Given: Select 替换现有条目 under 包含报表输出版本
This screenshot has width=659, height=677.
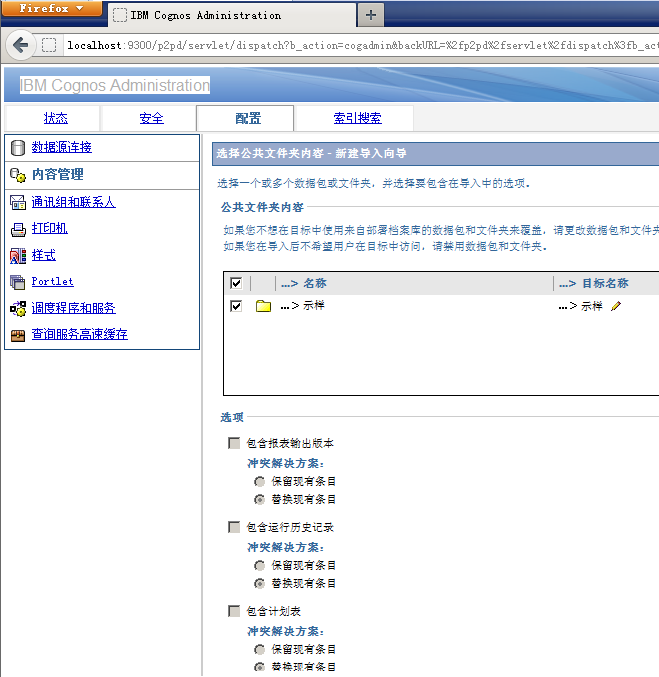Looking at the screenshot, I should tap(259, 500).
